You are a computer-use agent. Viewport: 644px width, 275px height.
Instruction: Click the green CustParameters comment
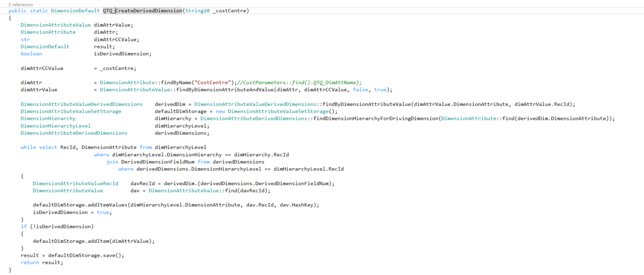click(299, 83)
